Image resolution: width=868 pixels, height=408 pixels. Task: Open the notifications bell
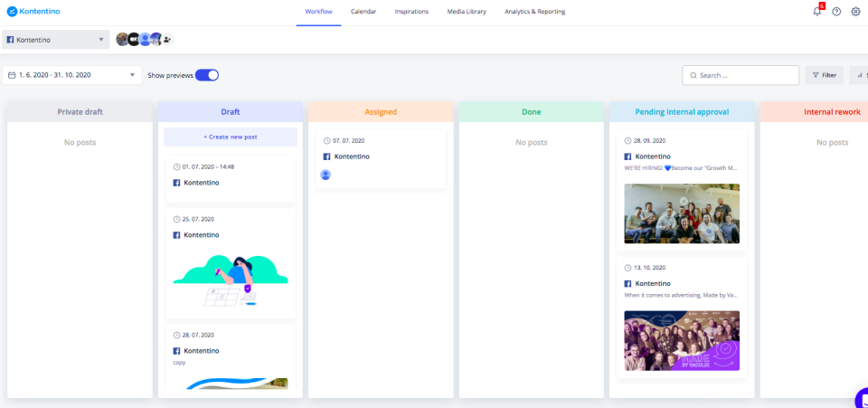tap(817, 11)
